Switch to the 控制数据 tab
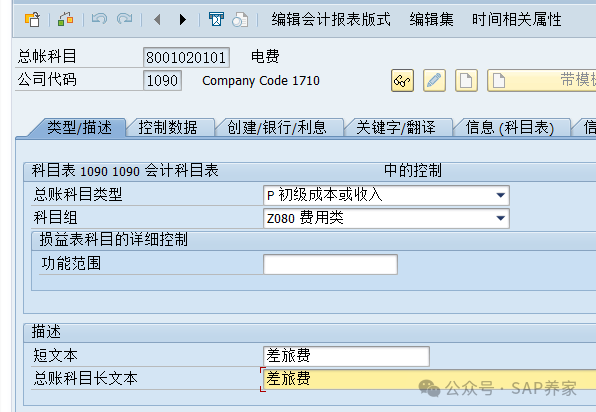 168,128
